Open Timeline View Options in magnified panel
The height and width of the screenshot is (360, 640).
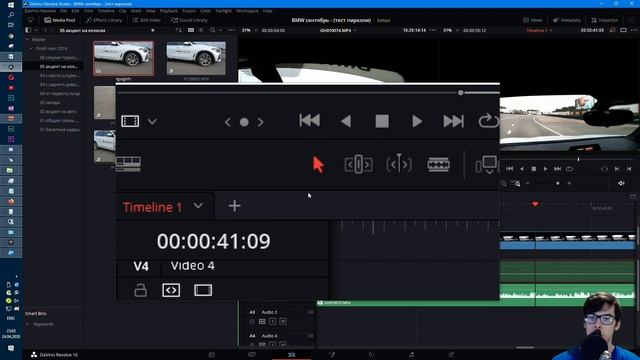pos(129,163)
